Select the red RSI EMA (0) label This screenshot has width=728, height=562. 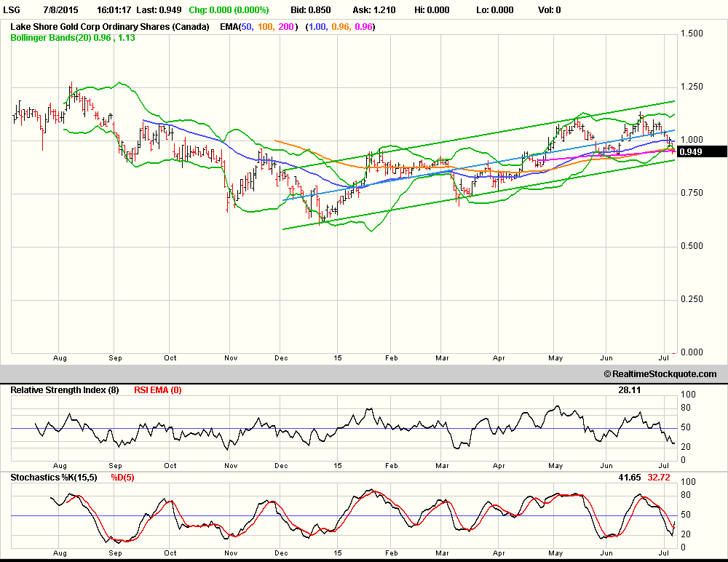[x=157, y=390]
